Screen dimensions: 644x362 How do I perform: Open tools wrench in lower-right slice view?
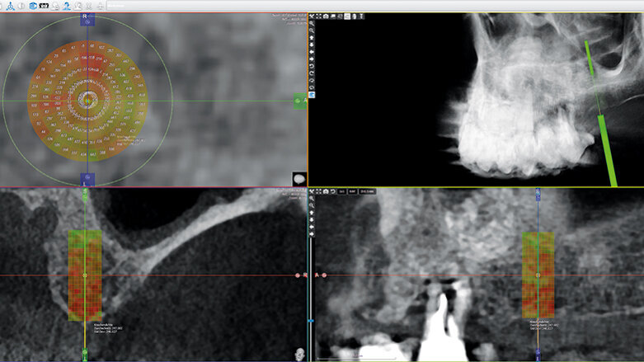[x=312, y=191]
